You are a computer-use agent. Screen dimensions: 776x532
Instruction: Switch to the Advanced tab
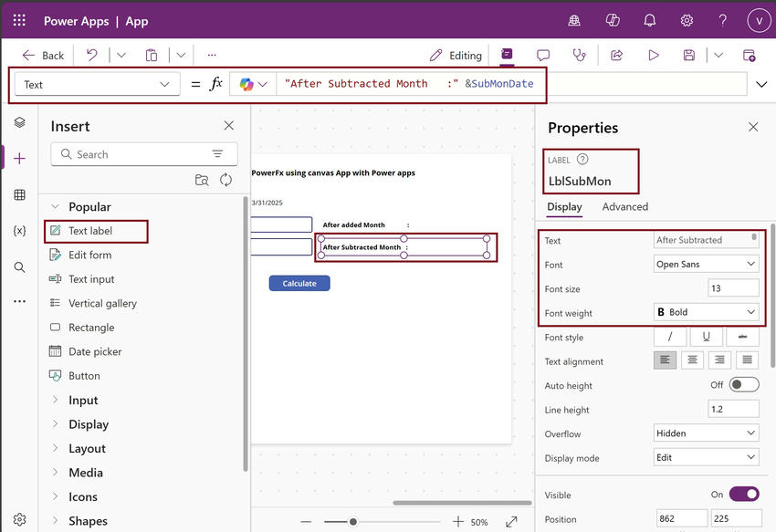(x=625, y=207)
